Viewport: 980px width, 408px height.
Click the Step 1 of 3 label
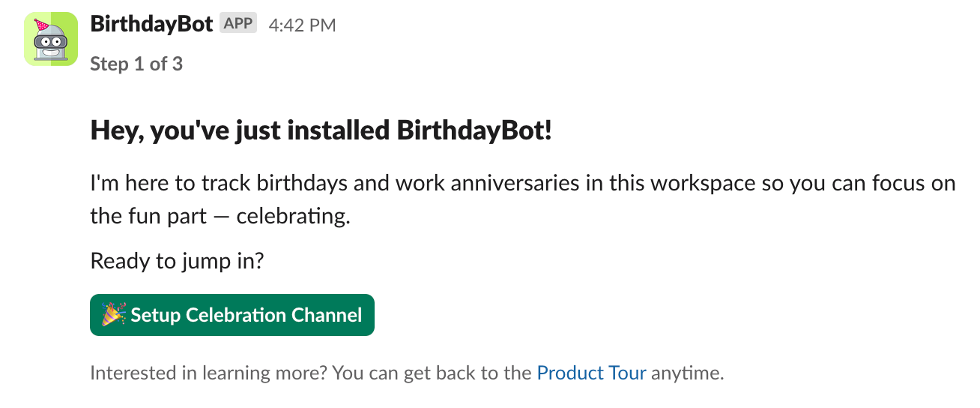point(136,64)
